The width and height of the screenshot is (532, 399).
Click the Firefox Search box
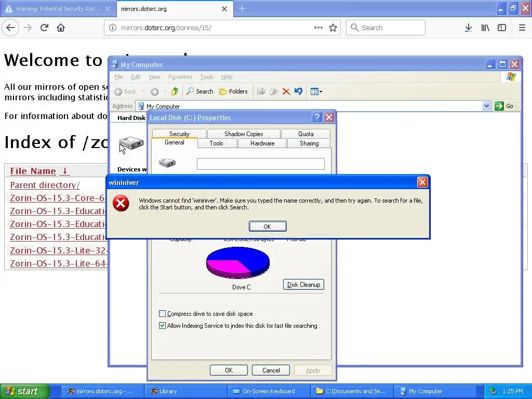pos(385,28)
